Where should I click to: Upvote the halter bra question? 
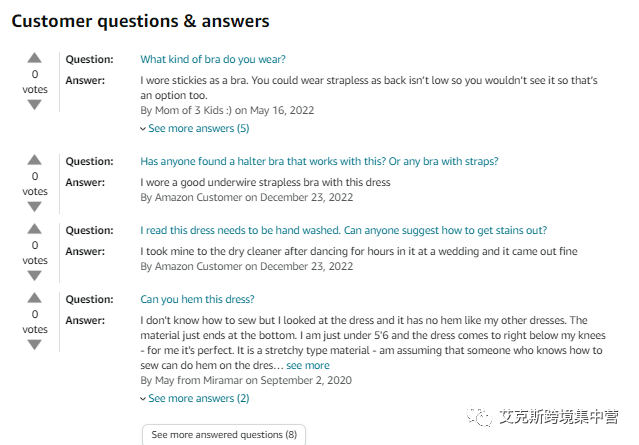(x=35, y=160)
